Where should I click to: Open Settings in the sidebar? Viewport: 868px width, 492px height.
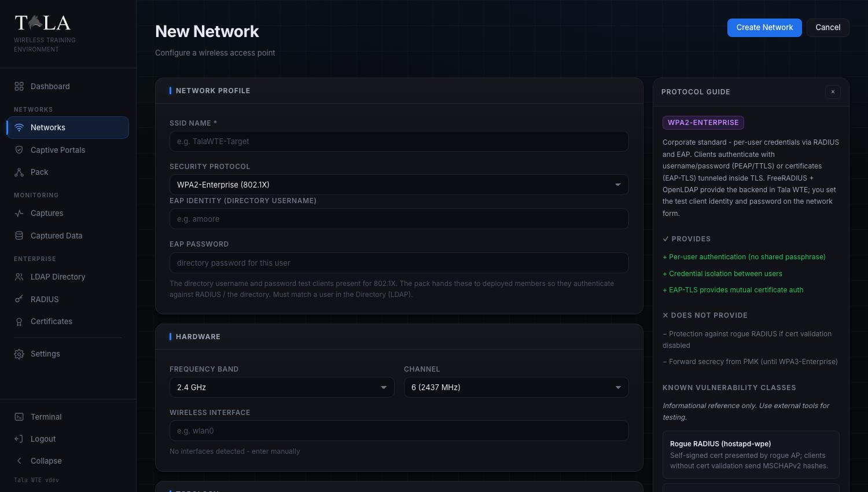(68, 354)
